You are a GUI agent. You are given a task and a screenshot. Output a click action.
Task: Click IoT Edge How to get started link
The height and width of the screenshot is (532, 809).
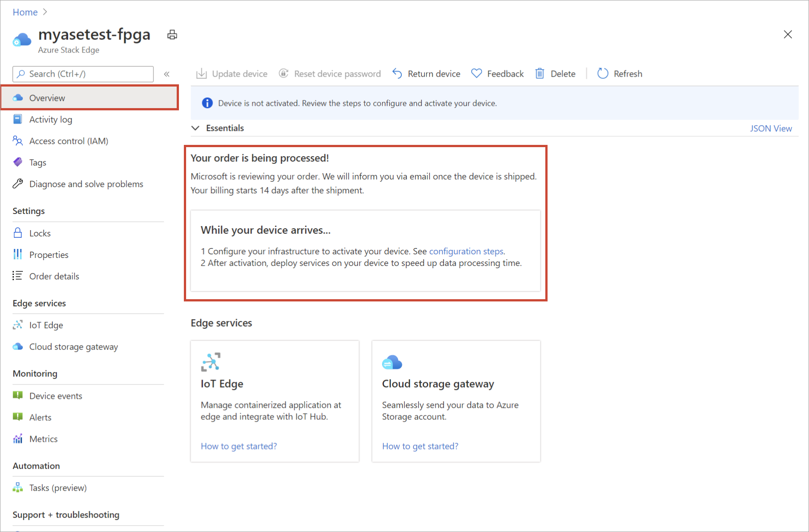tap(239, 446)
